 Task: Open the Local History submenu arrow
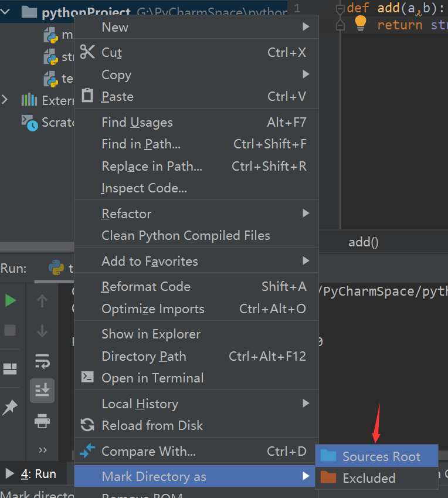tap(306, 403)
